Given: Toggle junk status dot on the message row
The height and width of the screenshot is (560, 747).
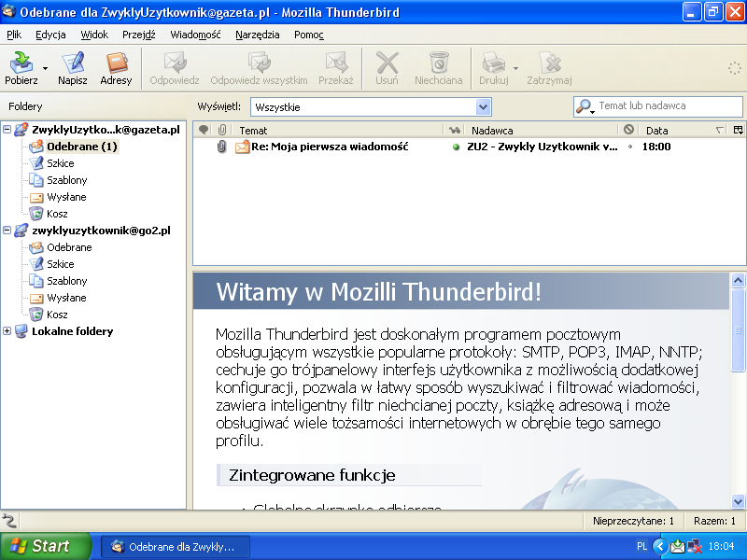Looking at the screenshot, I should tap(629, 147).
